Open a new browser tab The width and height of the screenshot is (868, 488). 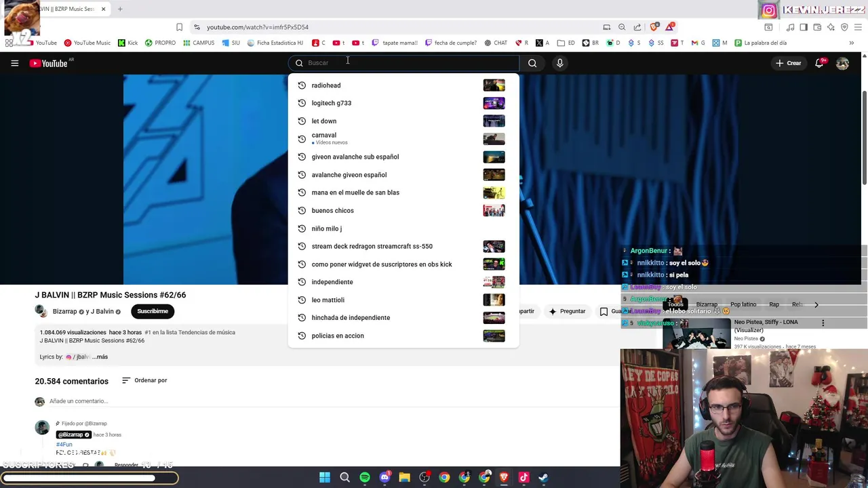click(x=120, y=9)
